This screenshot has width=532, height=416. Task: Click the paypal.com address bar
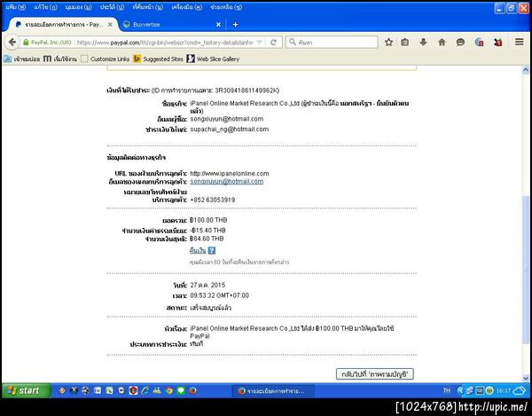pyautogui.click(x=165, y=43)
